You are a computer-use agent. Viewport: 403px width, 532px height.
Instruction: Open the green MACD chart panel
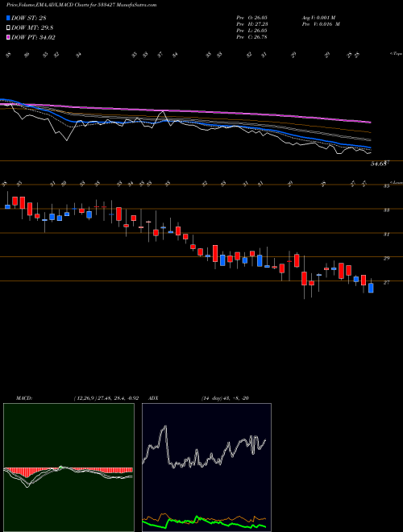[69, 468]
